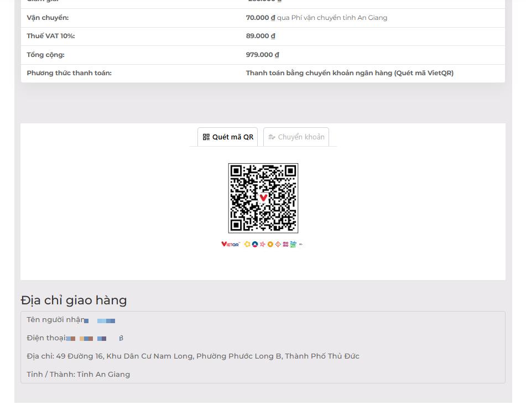Click the QR grid icon inside Quét mã QR tab

207,136
